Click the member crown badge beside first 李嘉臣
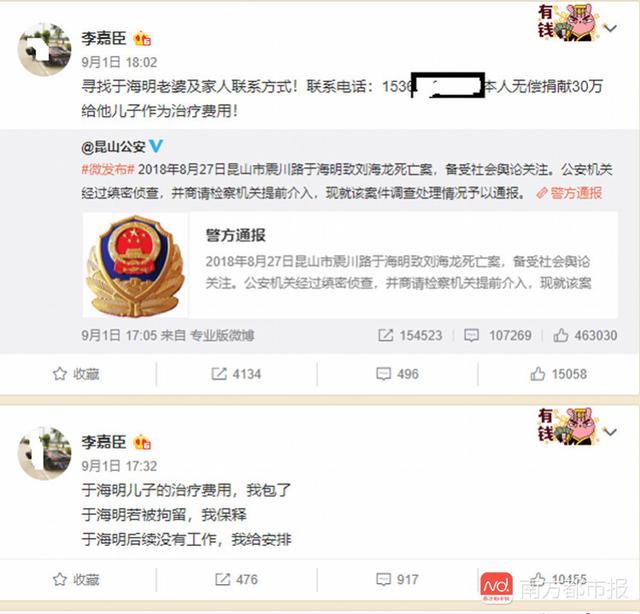The height and width of the screenshot is (614, 640). coord(142,39)
